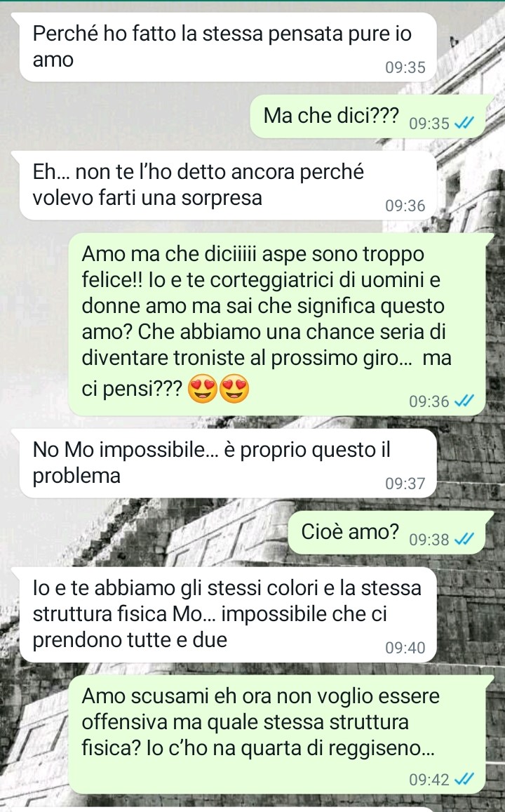Tap the second heart-eyes emoji

234,390
